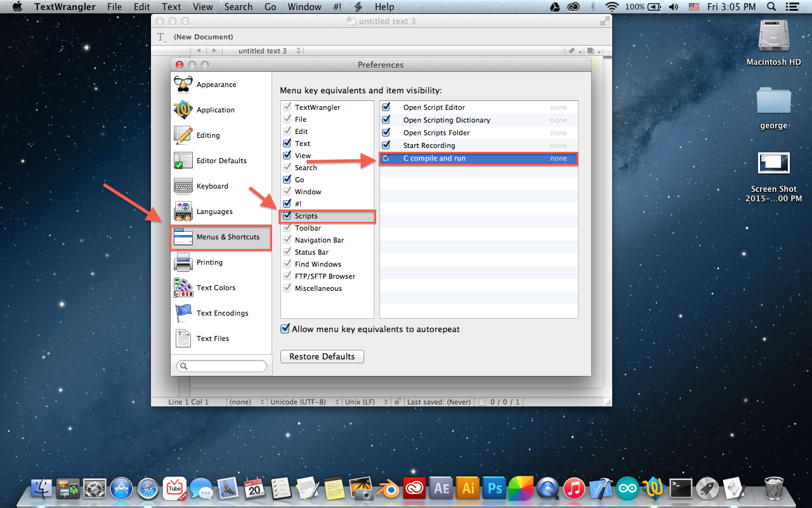812x508 pixels.
Task: Set shortcut for C compile and run
Action: pyautogui.click(x=558, y=158)
